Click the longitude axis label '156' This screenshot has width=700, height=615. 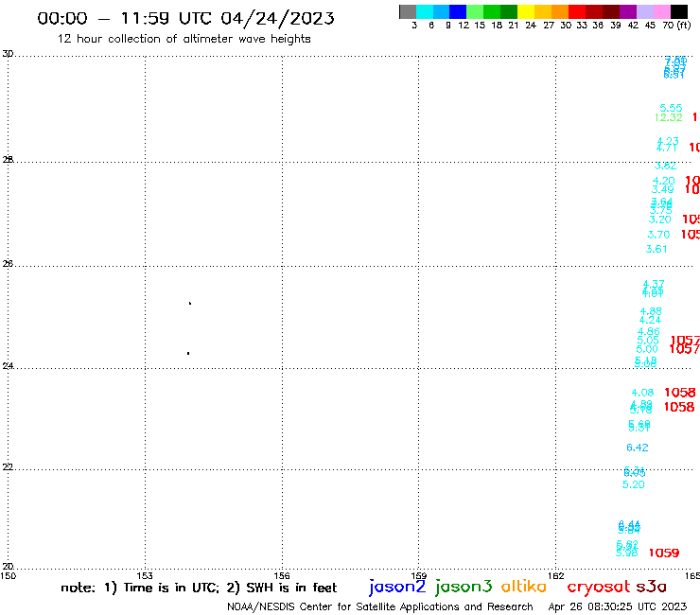click(282, 575)
